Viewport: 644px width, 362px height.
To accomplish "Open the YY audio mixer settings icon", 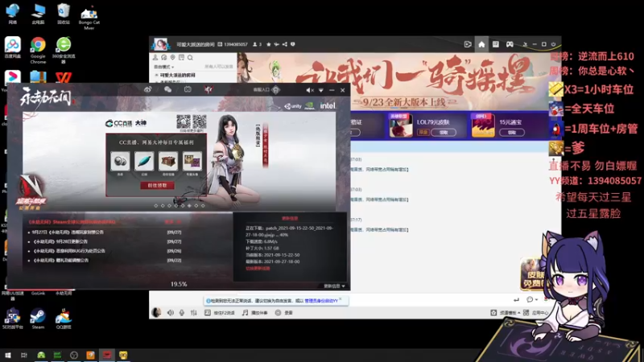I will [193, 313].
